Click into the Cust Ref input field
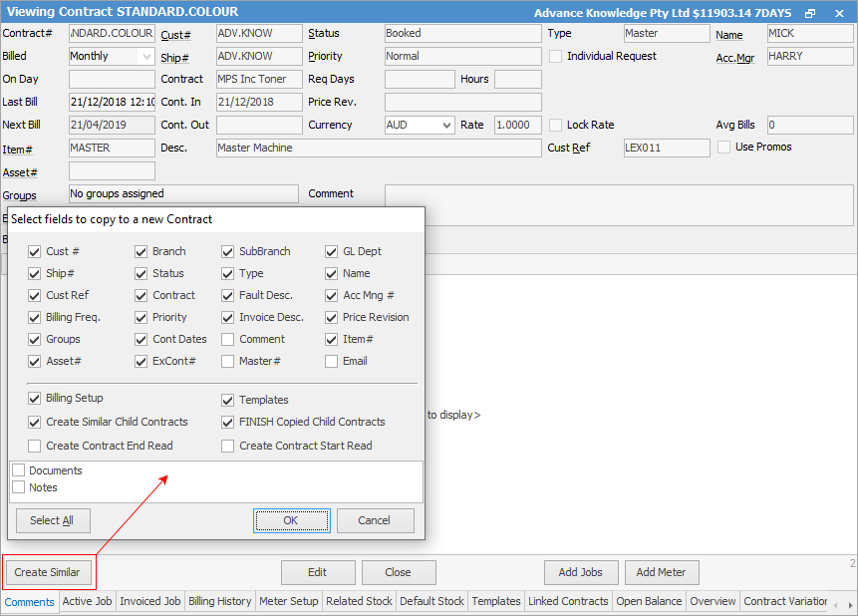The width and height of the screenshot is (858, 616). pyautogui.click(x=666, y=148)
